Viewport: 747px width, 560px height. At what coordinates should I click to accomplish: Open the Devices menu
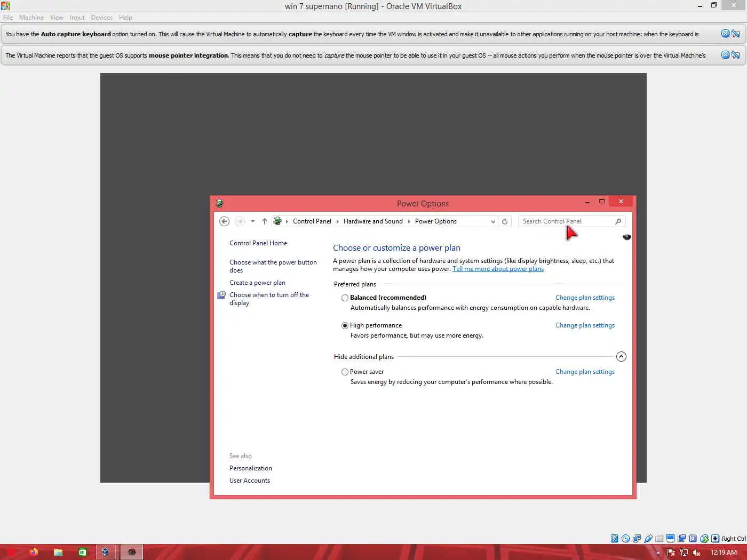pos(102,18)
